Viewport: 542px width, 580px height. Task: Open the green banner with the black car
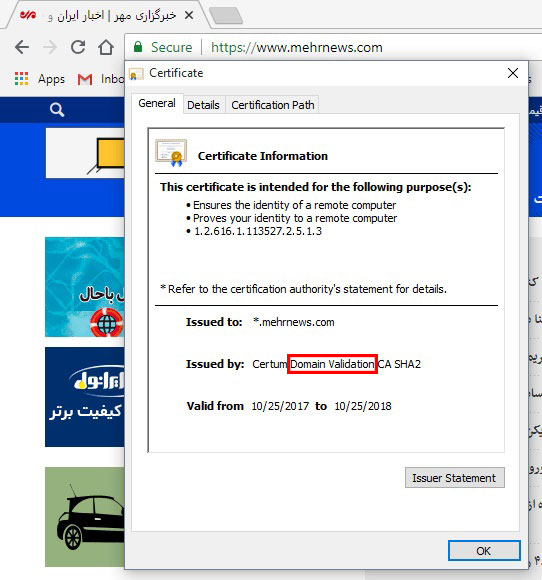(x=85, y=517)
